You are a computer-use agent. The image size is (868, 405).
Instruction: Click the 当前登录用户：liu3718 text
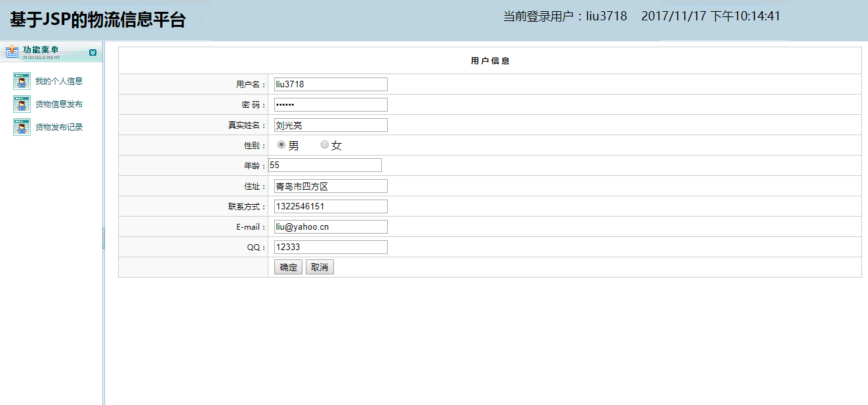point(565,16)
